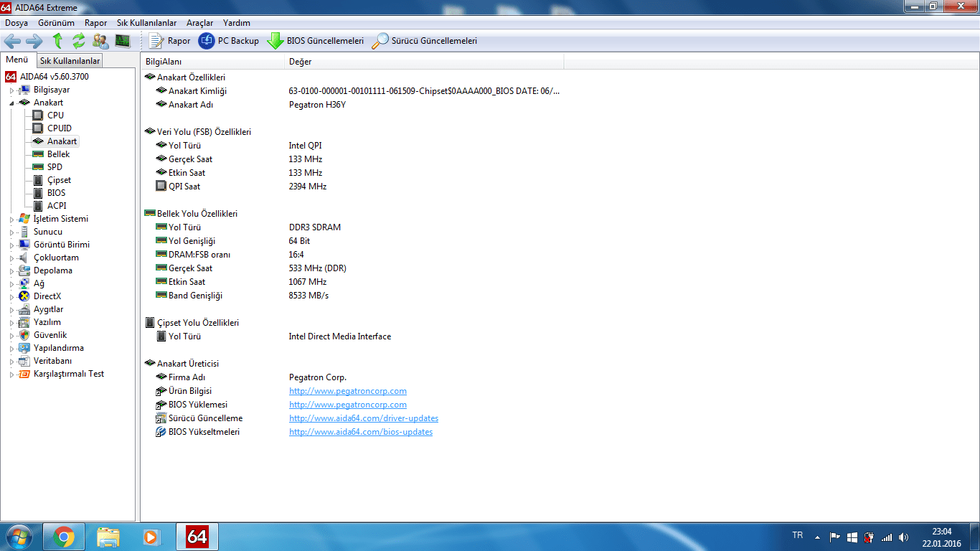The height and width of the screenshot is (551, 980).
Task: Open the Ürün Bilgisi pegatroncorp.com link
Action: tap(348, 391)
